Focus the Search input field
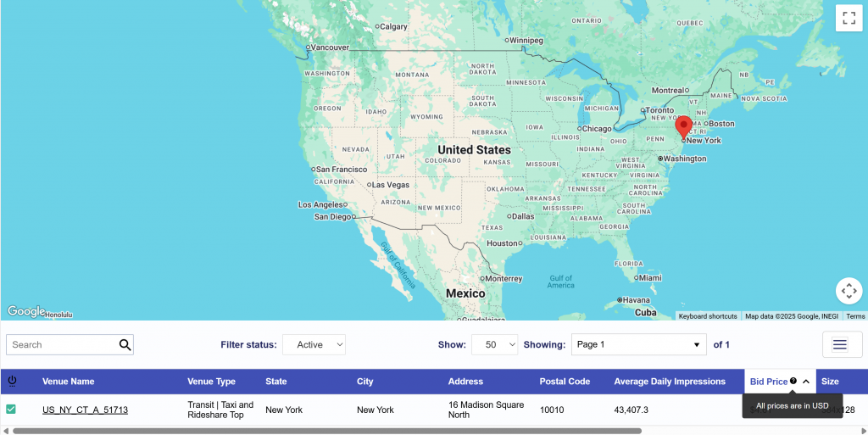 [64, 345]
